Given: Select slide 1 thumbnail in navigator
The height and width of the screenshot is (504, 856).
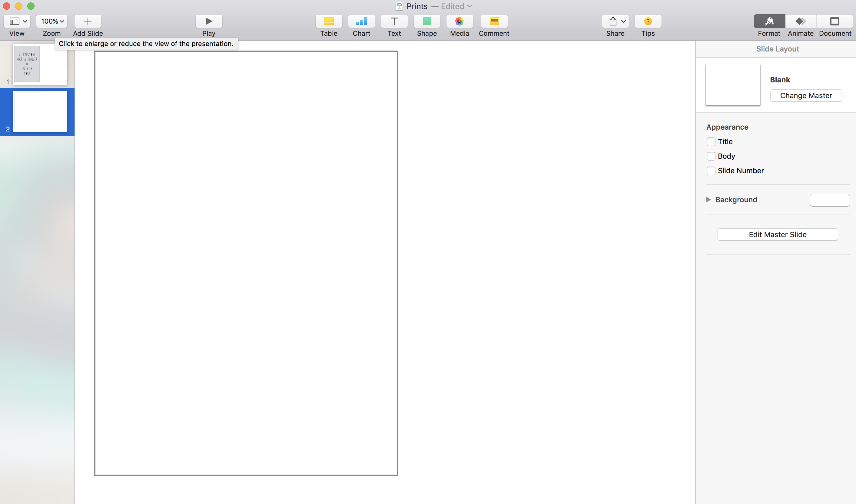Looking at the screenshot, I should click(40, 64).
